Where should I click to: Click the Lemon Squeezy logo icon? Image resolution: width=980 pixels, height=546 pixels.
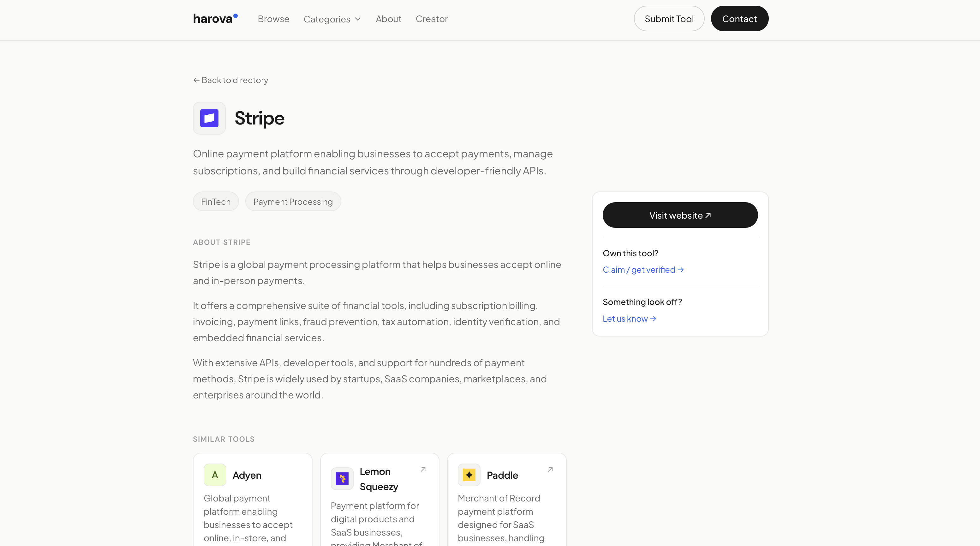click(x=342, y=479)
